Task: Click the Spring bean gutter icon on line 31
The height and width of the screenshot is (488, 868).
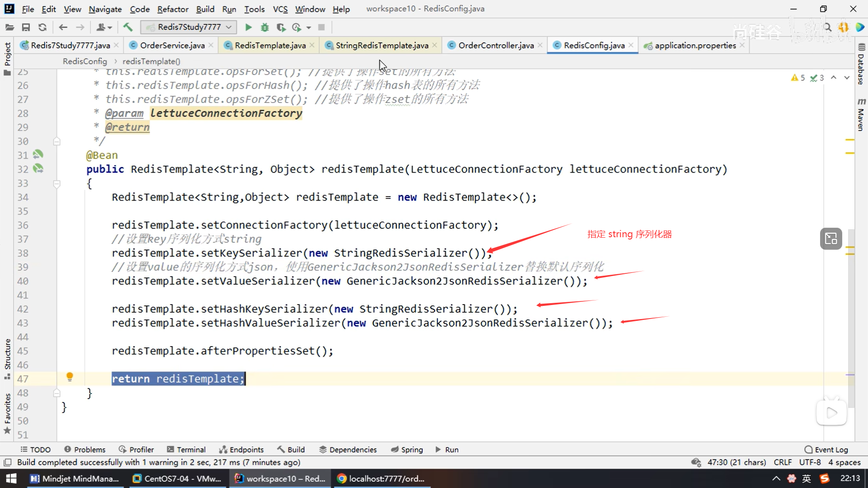Action: [38, 155]
